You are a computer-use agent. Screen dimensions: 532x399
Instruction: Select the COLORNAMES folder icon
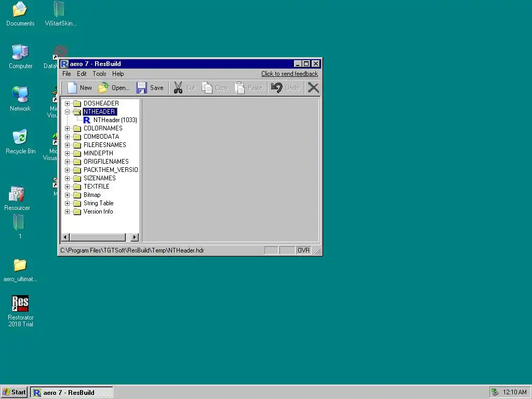(x=77, y=128)
